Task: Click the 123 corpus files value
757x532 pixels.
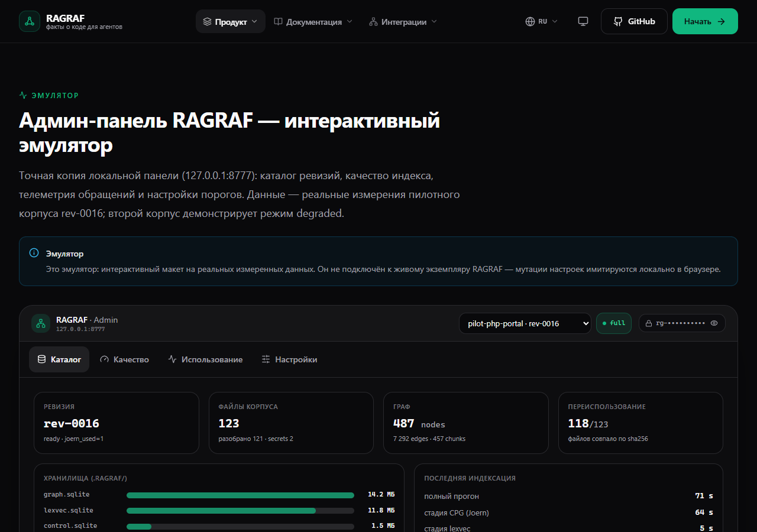Action: tap(229, 423)
